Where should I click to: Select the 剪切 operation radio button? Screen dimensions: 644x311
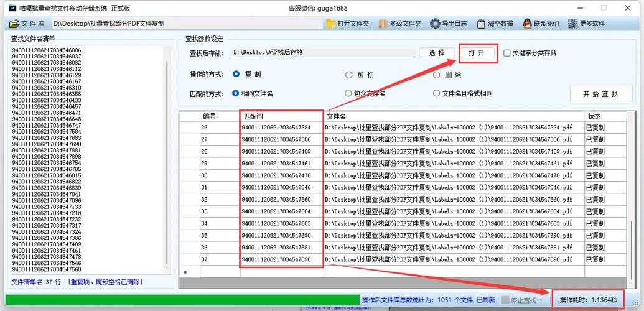(348, 75)
